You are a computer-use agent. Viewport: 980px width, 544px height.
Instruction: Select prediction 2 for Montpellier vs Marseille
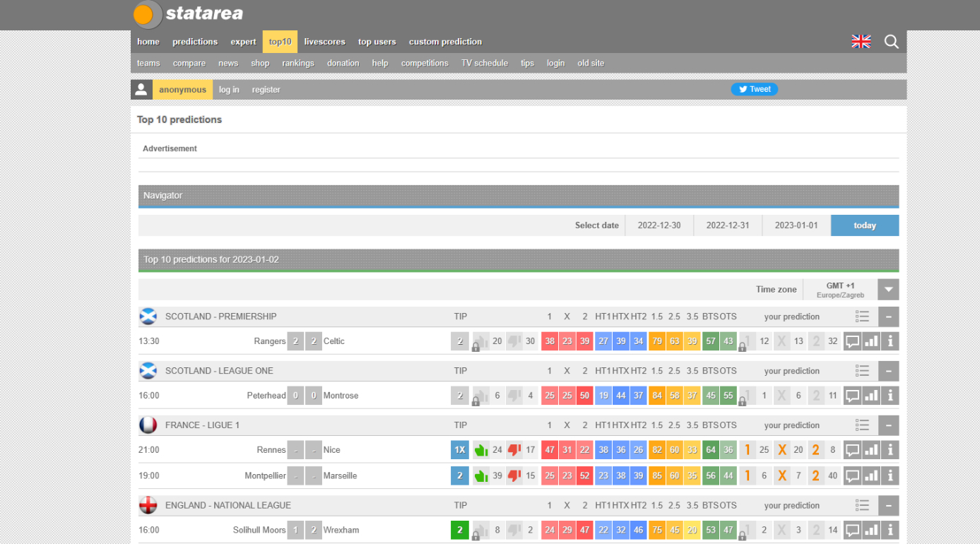click(x=816, y=475)
